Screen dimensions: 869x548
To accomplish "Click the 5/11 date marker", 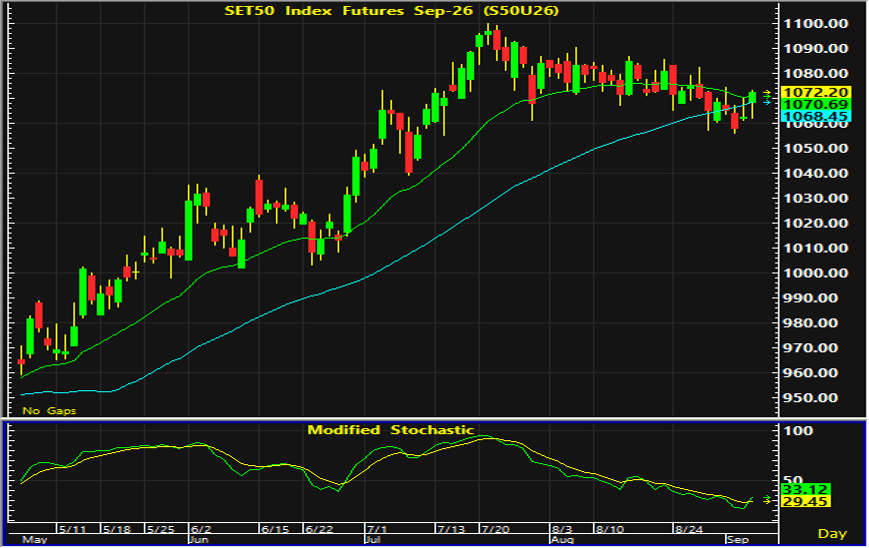I will 73,529.
